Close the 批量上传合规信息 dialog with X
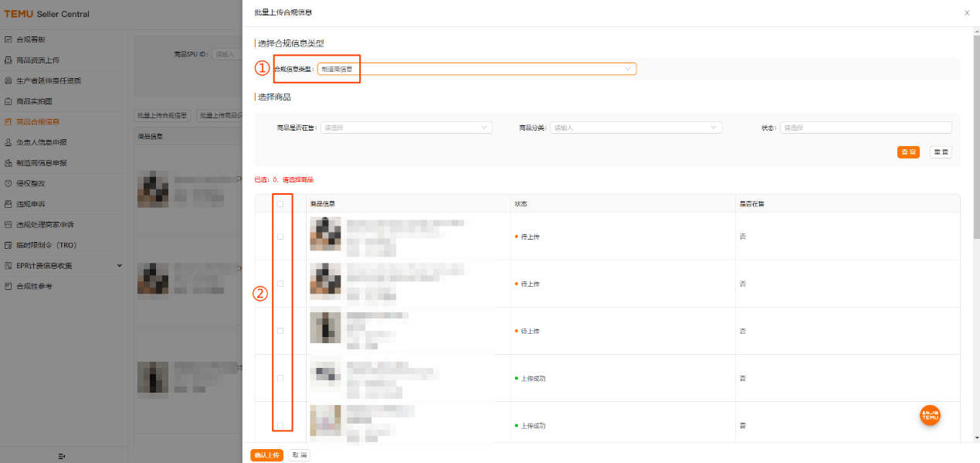The image size is (980, 463). tap(967, 13)
